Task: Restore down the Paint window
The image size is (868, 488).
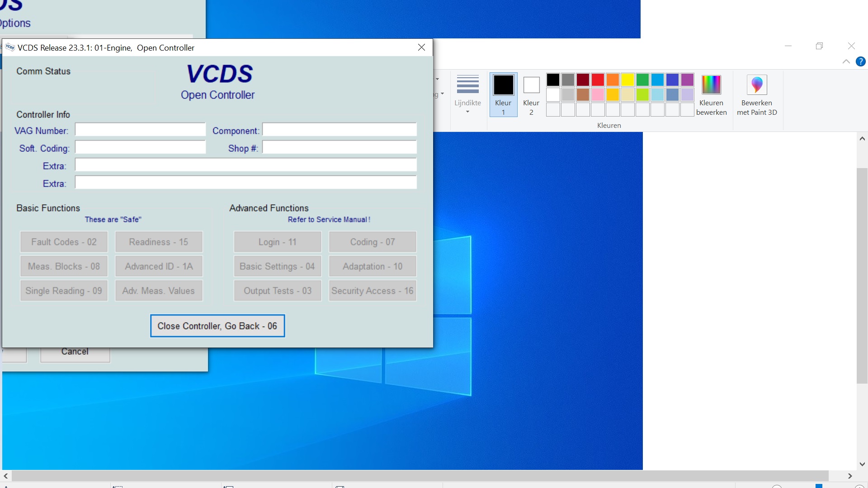Action: (819, 46)
